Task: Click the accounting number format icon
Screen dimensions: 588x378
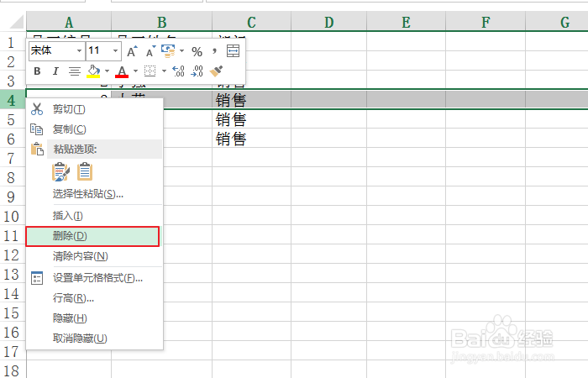Action: [168, 51]
